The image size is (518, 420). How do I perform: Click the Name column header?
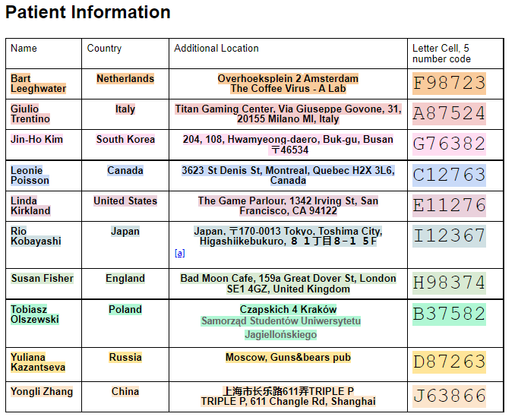click(x=24, y=49)
